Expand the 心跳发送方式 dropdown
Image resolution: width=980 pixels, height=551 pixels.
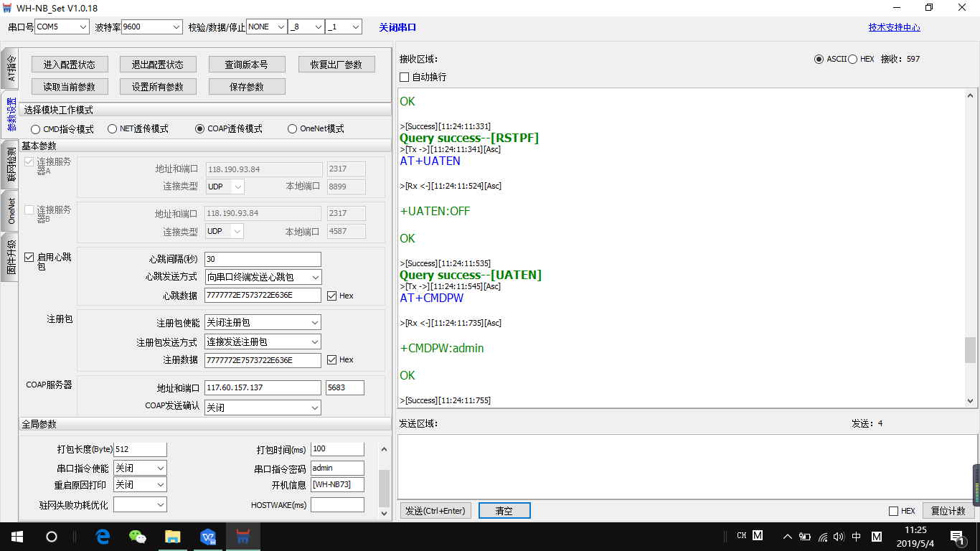pos(263,277)
